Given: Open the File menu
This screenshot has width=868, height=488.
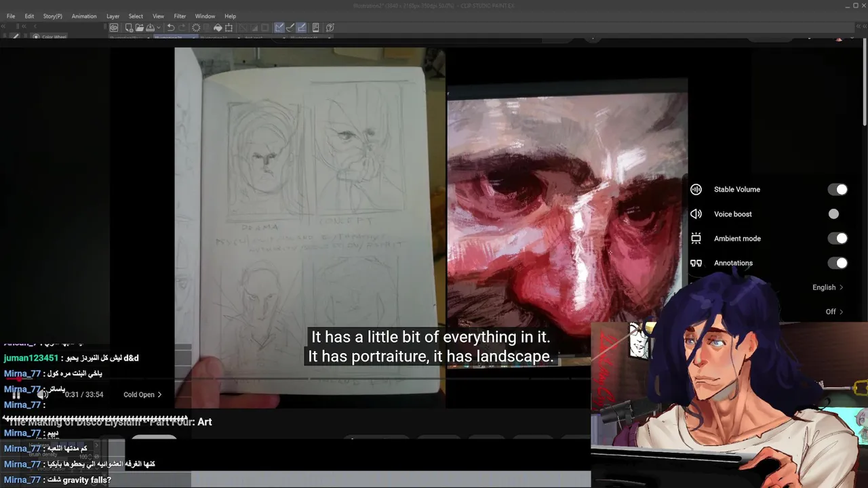Looking at the screenshot, I should (11, 16).
